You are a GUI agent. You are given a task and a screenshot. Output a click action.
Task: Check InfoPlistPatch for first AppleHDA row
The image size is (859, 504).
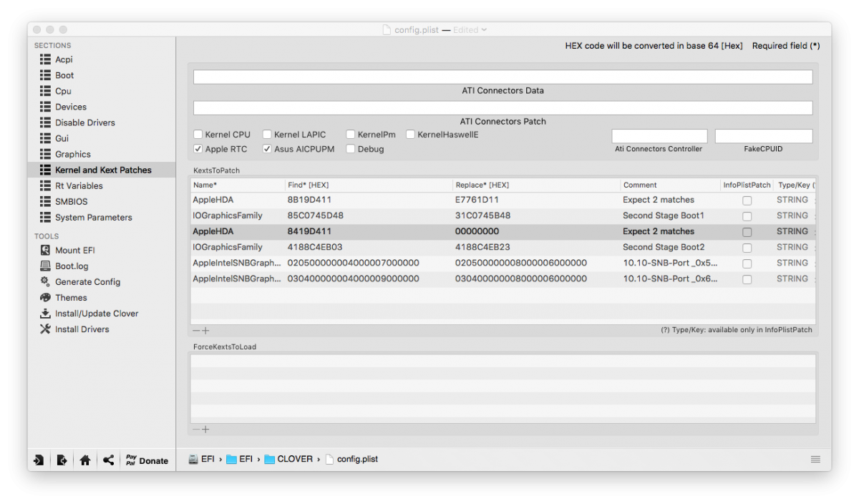tap(747, 200)
